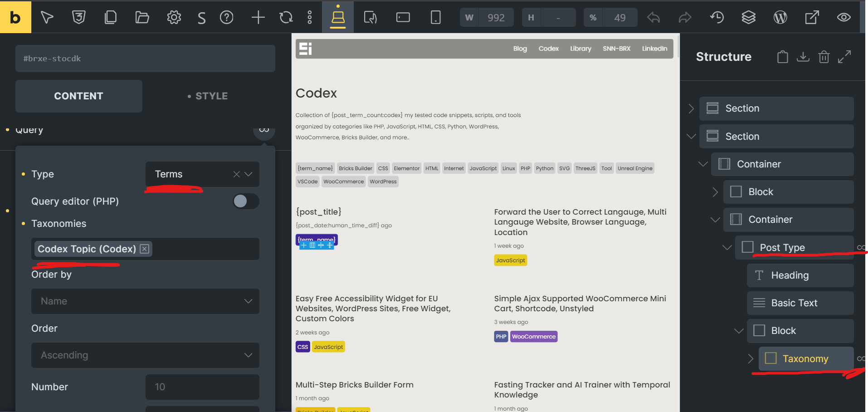
Task: Open the Order Ascending dropdown
Action: (x=145, y=355)
